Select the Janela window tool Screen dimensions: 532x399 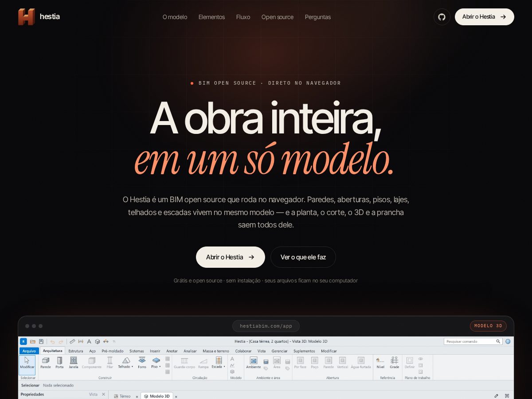(74, 363)
